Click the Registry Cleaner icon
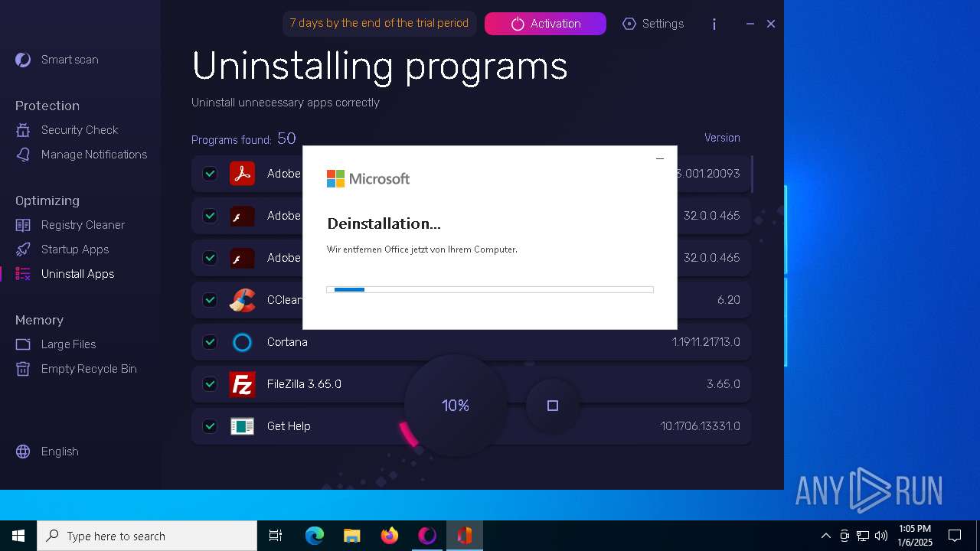This screenshot has width=980, height=551. click(23, 225)
